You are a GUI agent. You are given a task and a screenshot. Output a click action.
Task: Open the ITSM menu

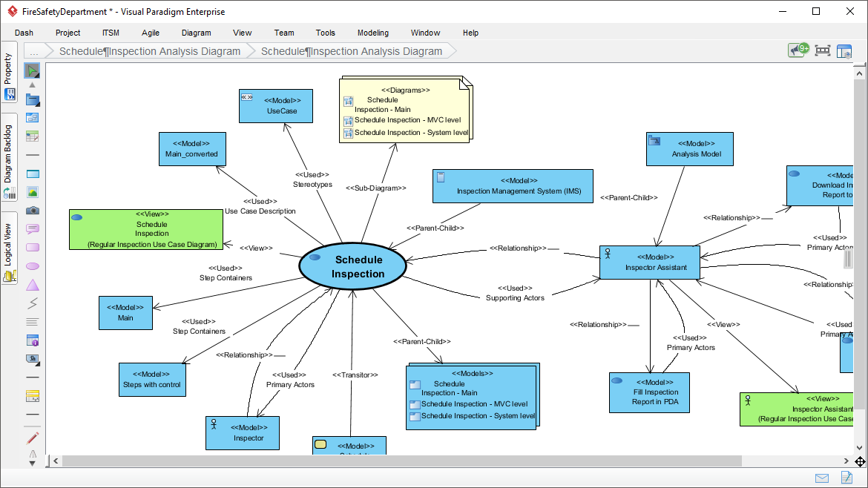click(111, 33)
